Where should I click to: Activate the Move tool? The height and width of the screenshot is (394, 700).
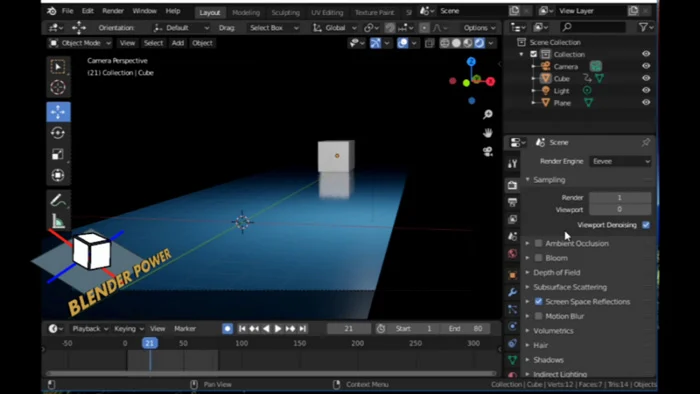(x=58, y=112)
